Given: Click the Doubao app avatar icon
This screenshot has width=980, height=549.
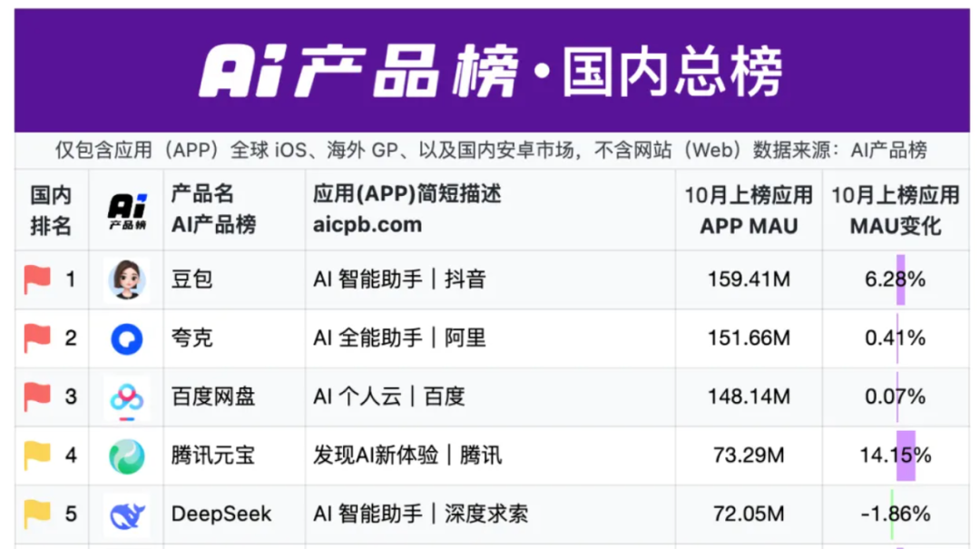Looking at the screenshot, I should tap(126, 279).
